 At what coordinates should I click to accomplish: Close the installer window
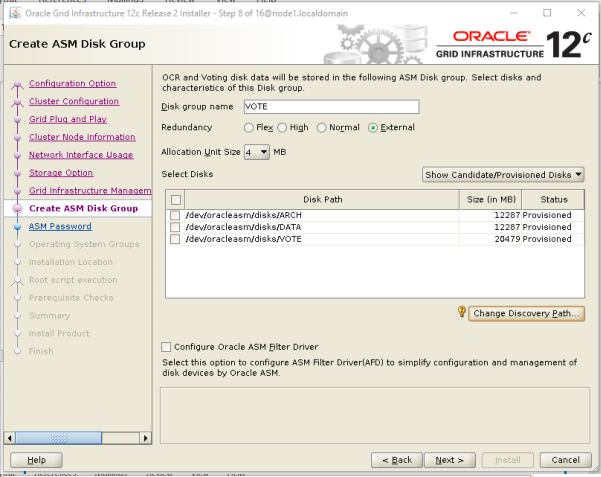pos(581,13)
